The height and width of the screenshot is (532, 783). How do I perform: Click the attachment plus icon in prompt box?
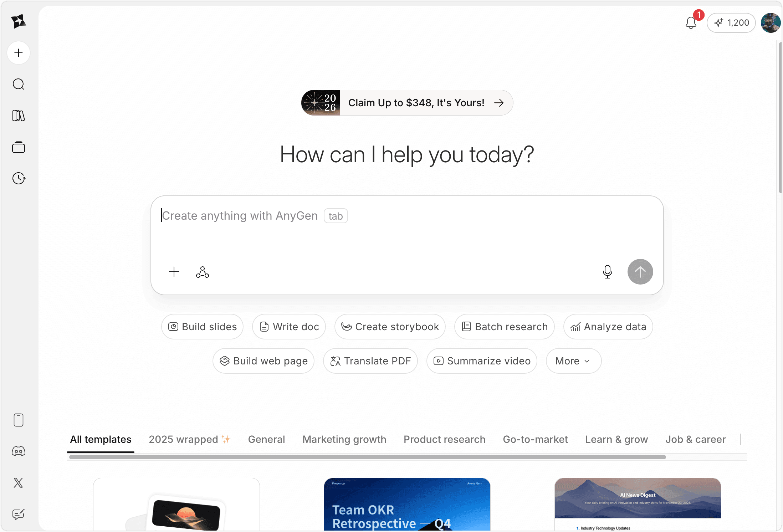click(174, 272)
